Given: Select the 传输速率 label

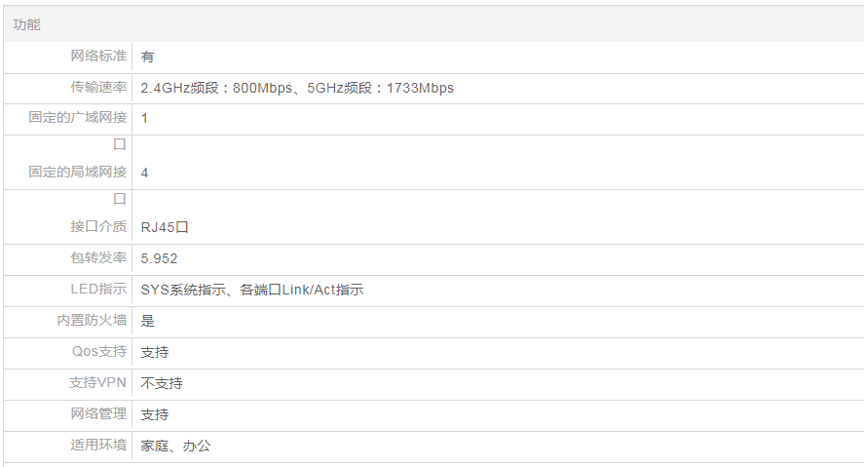Looking at the screenshot, I should tap(98, 87).
